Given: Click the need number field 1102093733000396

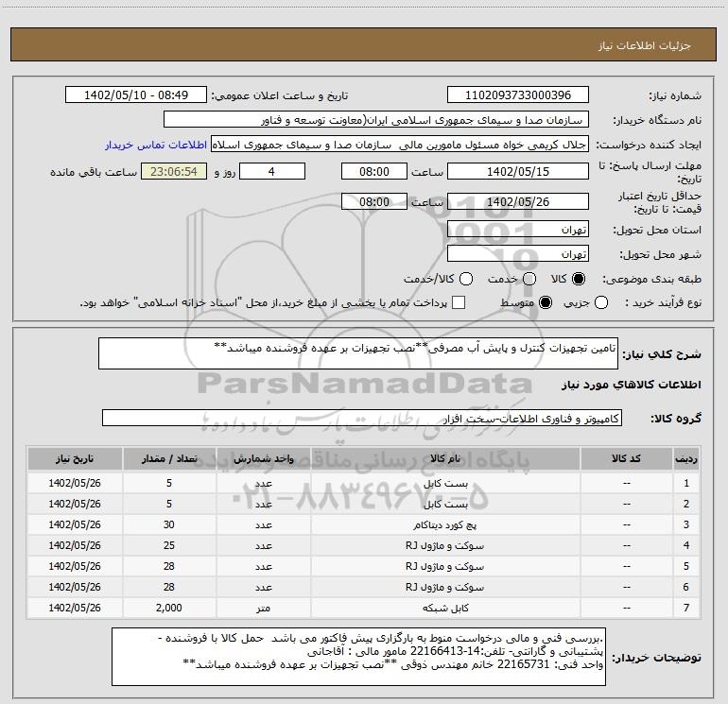Looking at the screenshot, I should pyautogui.click(x=518, y=95).
